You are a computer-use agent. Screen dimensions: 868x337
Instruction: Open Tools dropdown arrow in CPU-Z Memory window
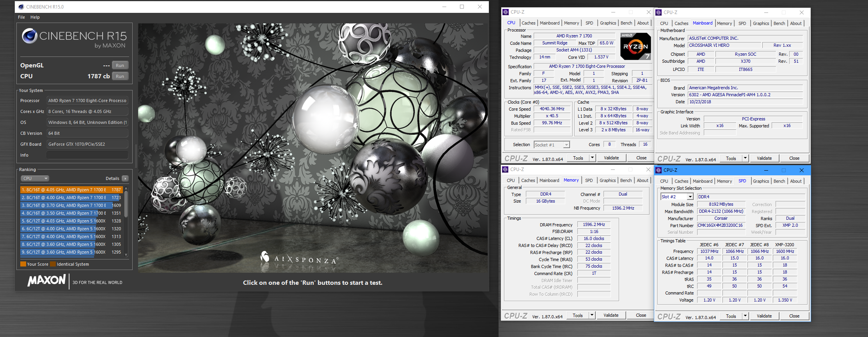(x=592, y=315)
